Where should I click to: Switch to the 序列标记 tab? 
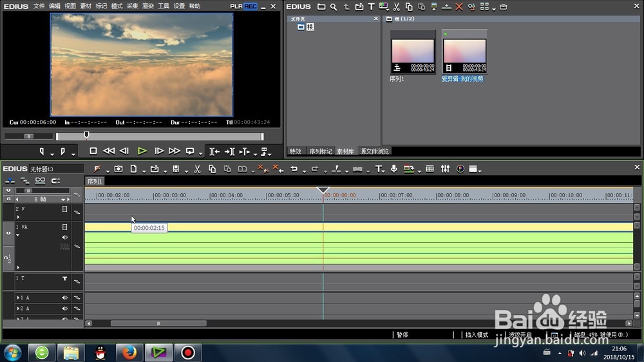[x=320, y=151]
